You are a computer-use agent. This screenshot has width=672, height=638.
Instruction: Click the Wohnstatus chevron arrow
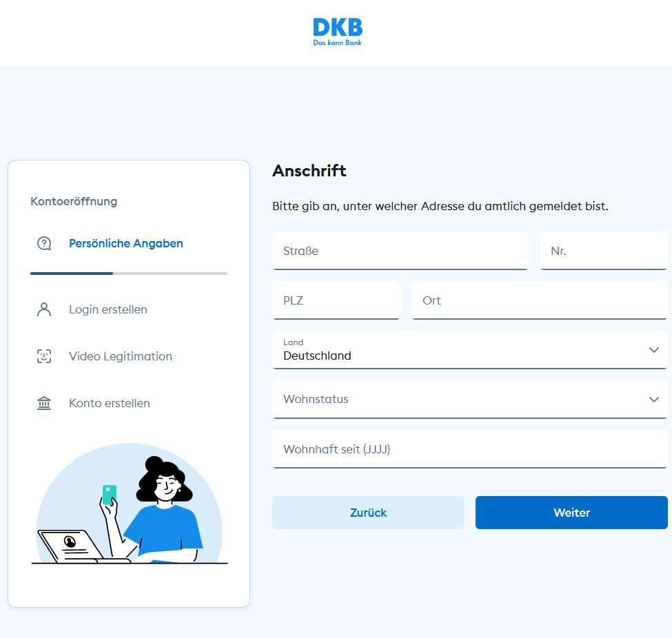coord(653,400)
